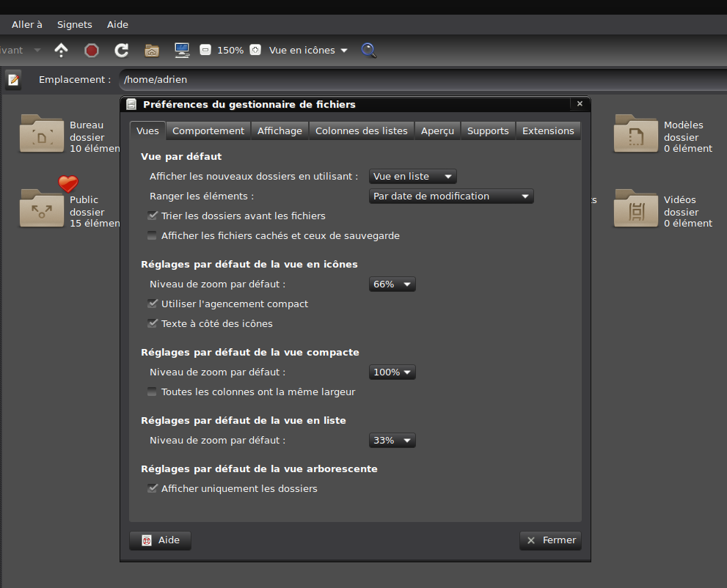Click the 'Vidéos' folder name

coord(680,199)
